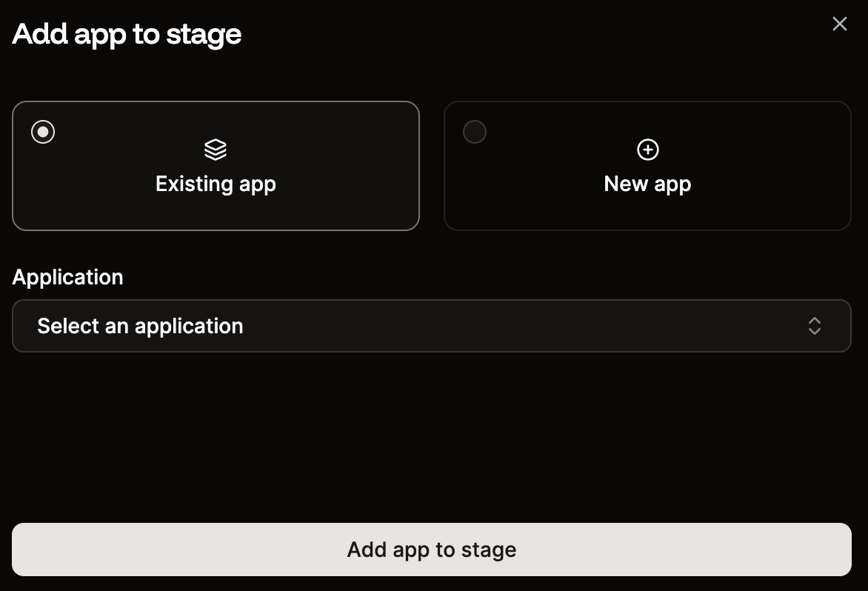868x591 pixels.
Task: Switch to the New app option card
Action: (647, 166)
